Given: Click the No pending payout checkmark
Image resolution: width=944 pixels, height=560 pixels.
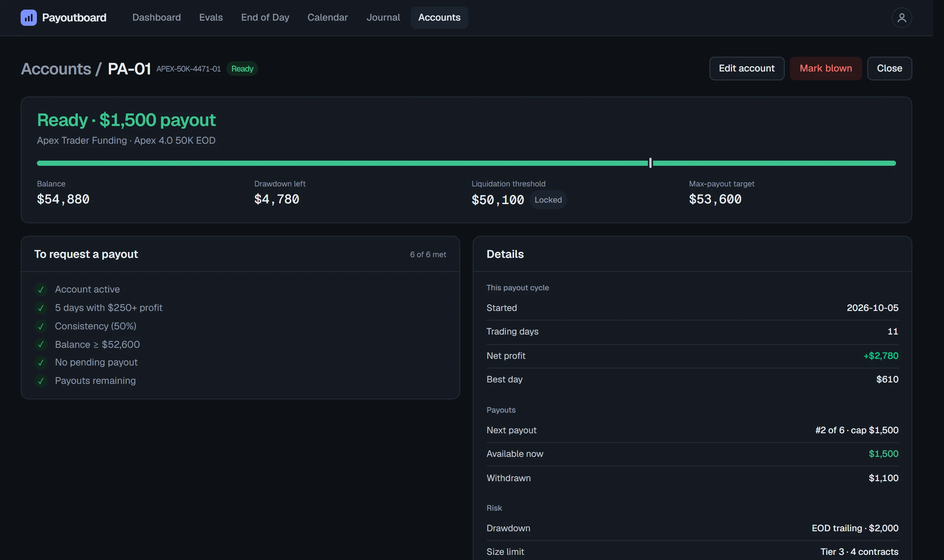Looking at the screenshot, I should [41, 363].
